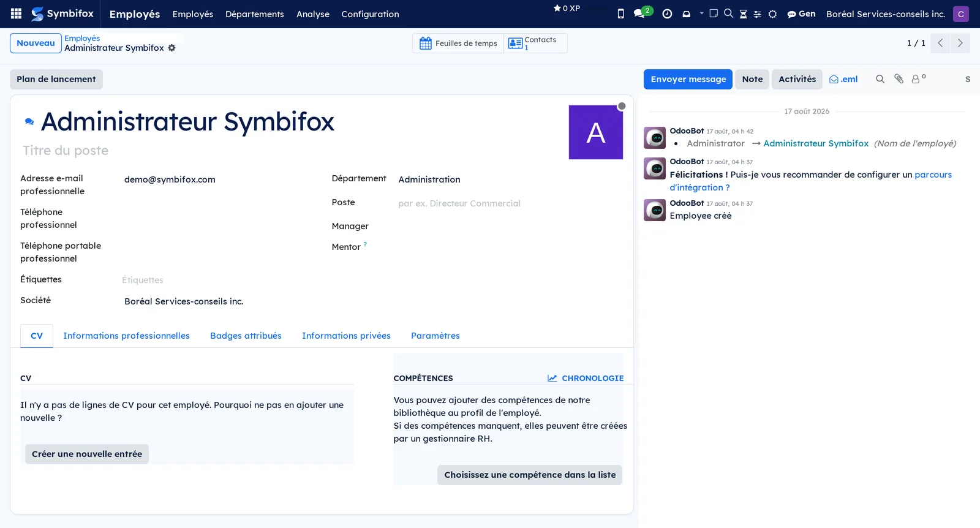The height and width of the screenshot is (528, 980).
Task: Click the 0 XP star indicator
Action: click(x=567, y=9)
